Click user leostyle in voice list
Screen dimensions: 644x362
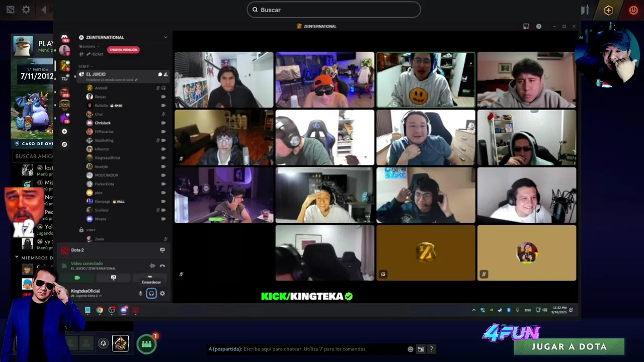101,166
